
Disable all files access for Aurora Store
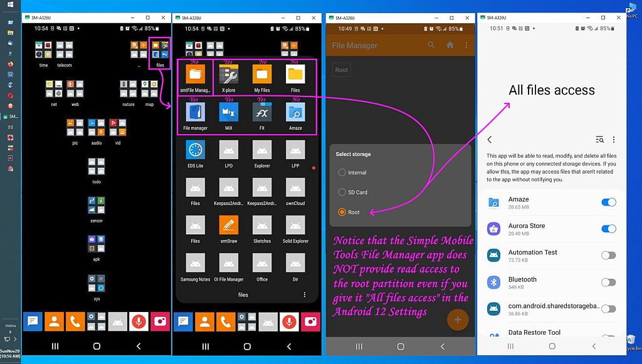point(608,229)
